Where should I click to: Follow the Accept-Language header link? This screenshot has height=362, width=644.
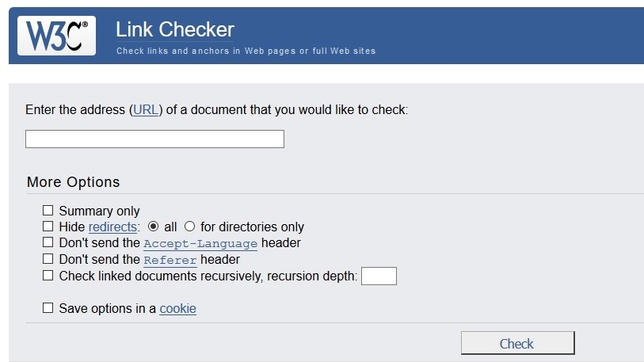coord(200,243)
